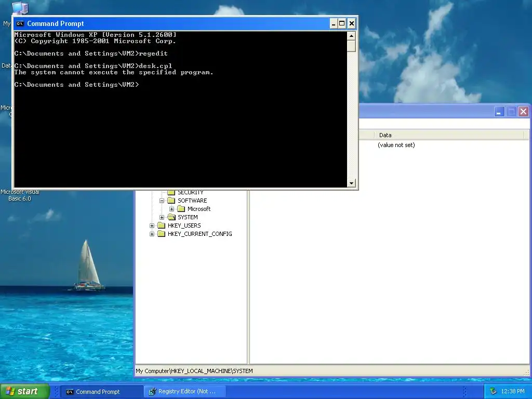532x399 pixels.
Task: Click the Command Prompt scrollbar thumb
Action: click(351, 46)
